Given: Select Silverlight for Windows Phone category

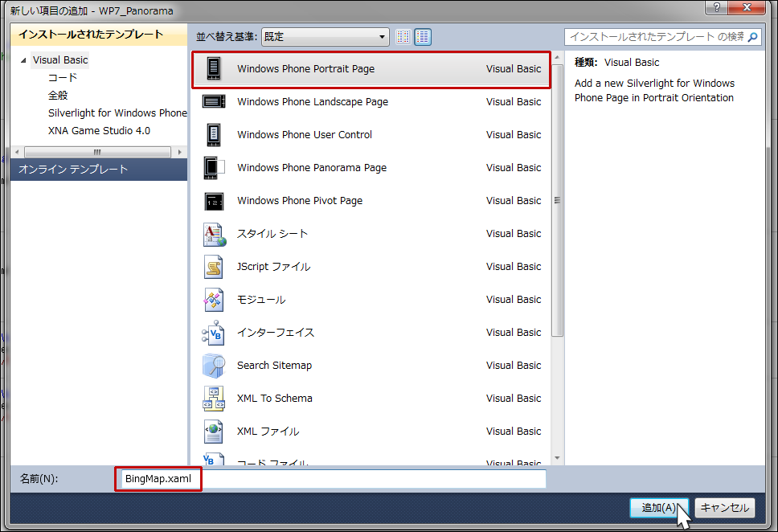Looking at the screenshot, I should click(117, 113).
